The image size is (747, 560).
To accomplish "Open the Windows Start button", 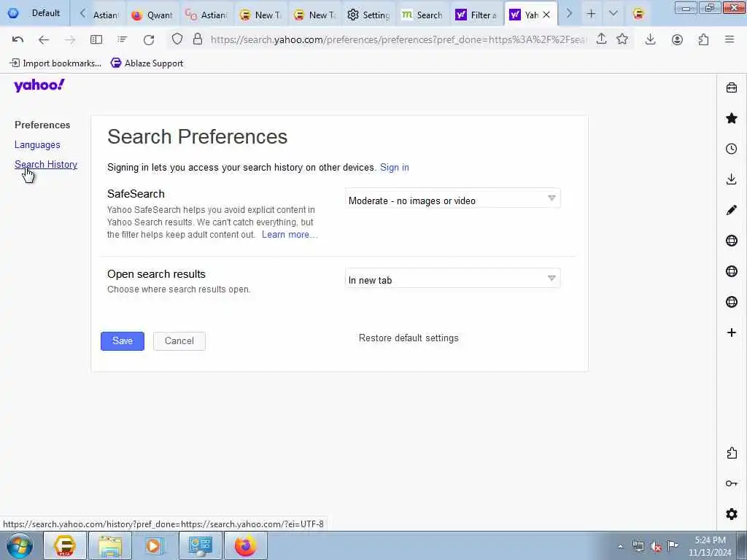I will (20, 545).
